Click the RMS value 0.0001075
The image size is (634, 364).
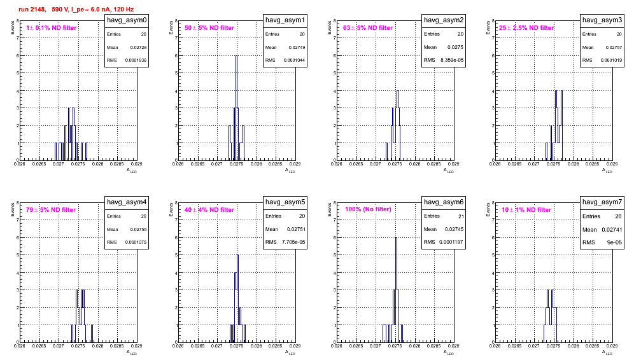pyautogui.click(x=136, y=242)
